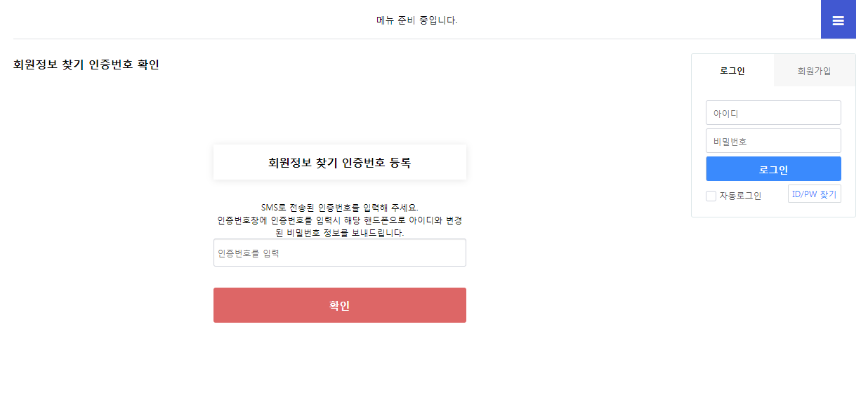Click the 회원정보 찾기 인증번호 등록 card title
Screen dimensions: 868x409
[339, 163]
